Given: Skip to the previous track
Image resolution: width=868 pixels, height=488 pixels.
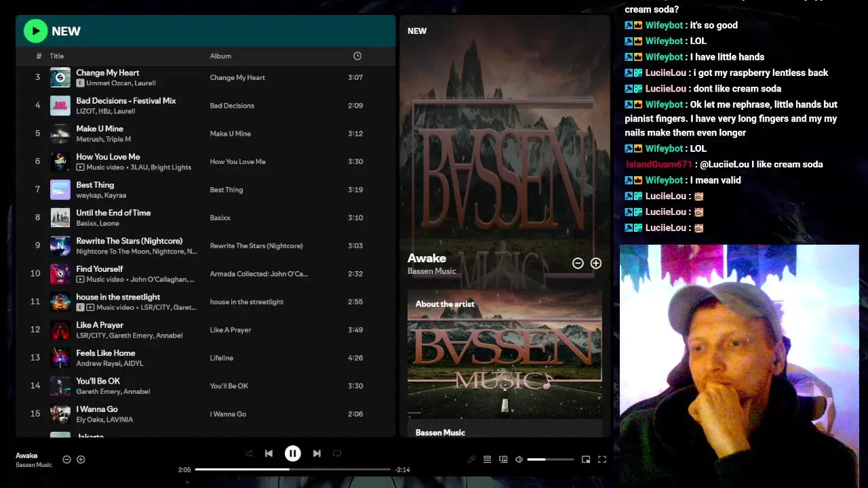Looking at the screenshot, I should [269, 453].
